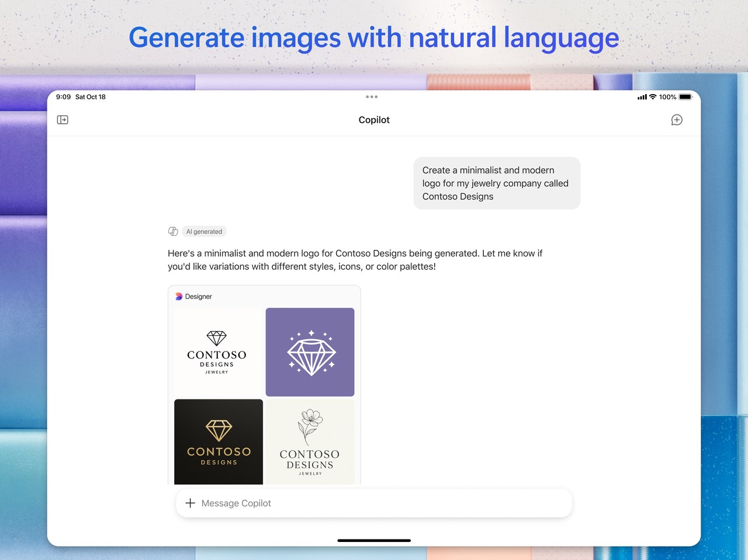
Task: Click the Generate images with natural language heading
Action: click(374, 38)
